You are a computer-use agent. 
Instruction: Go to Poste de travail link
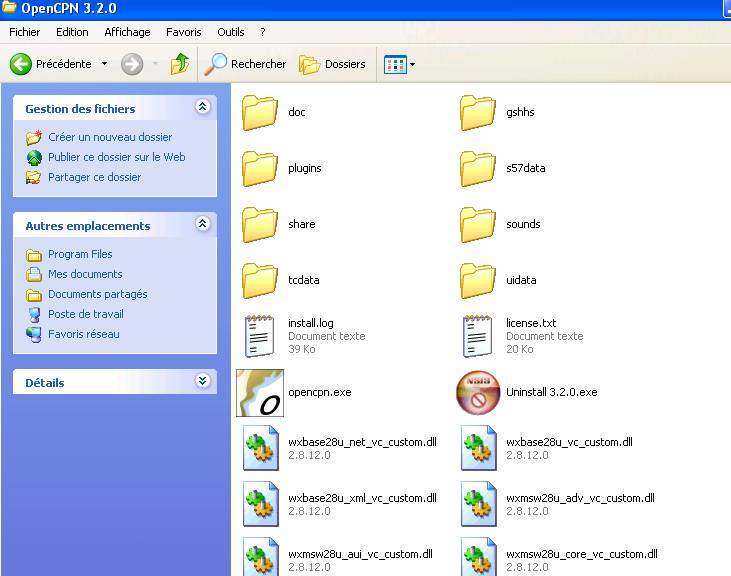tap(86, 314)
